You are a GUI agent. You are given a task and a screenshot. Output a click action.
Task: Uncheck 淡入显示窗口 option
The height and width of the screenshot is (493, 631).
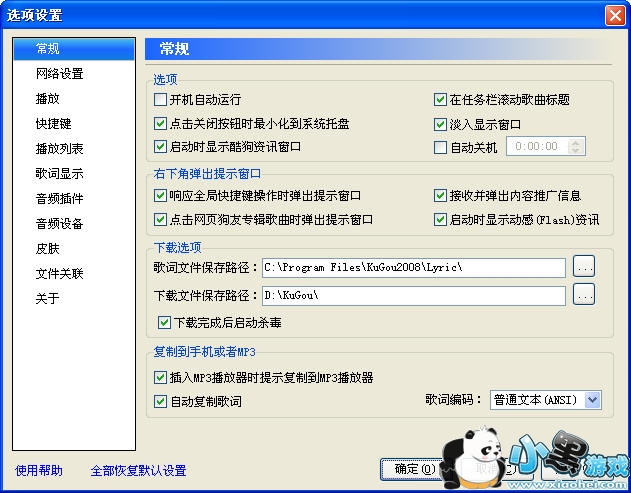tap(440, 124)
